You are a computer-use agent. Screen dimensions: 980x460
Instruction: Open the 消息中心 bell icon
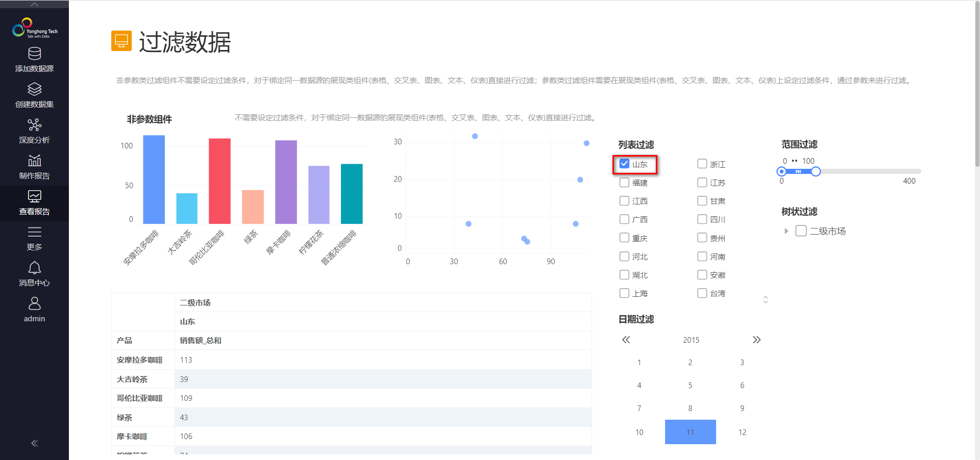pos(34,268)
